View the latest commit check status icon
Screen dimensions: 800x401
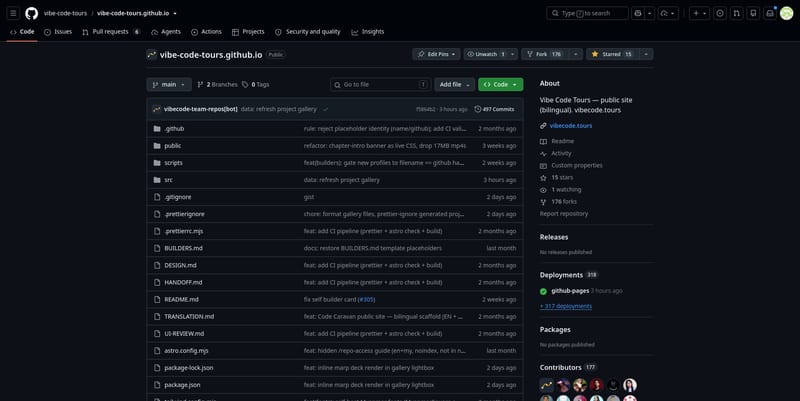[x=326, y=109]
